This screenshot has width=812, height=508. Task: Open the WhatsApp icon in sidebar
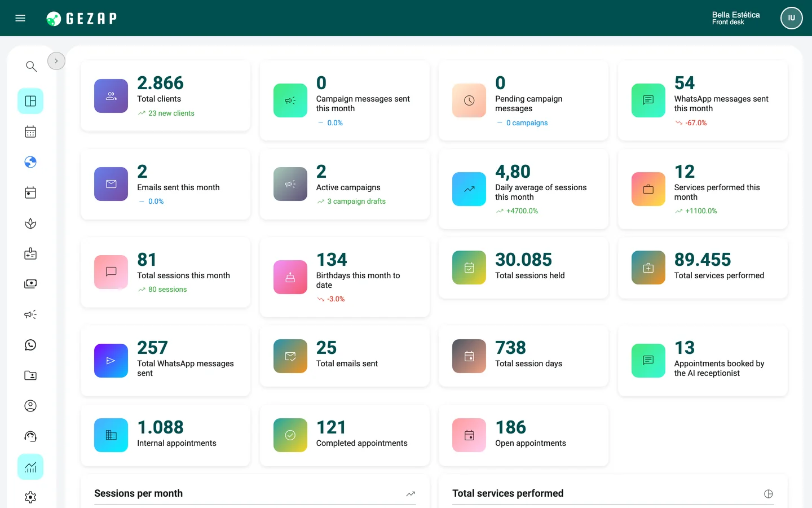click(30, 345)
